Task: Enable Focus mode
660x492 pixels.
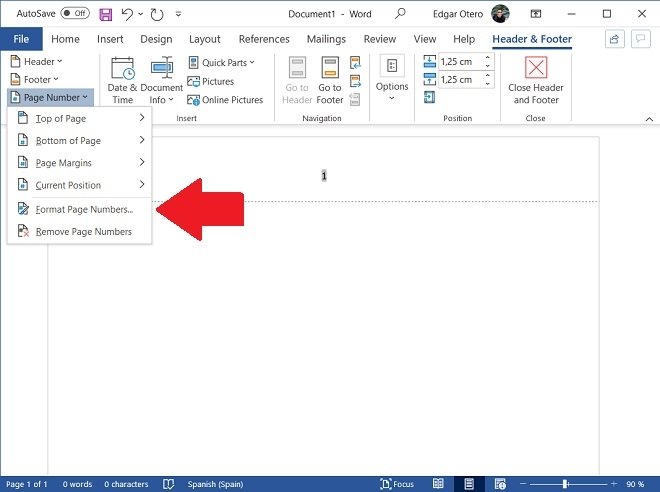Action: coord(397,484)
